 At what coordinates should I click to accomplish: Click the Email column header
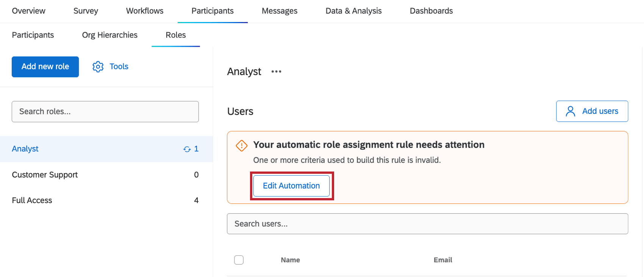443,260
